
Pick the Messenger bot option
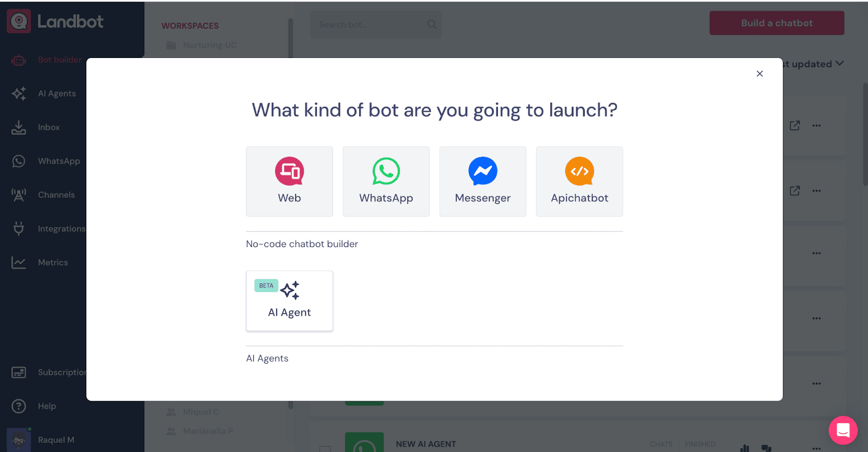(x=482, y=182)
